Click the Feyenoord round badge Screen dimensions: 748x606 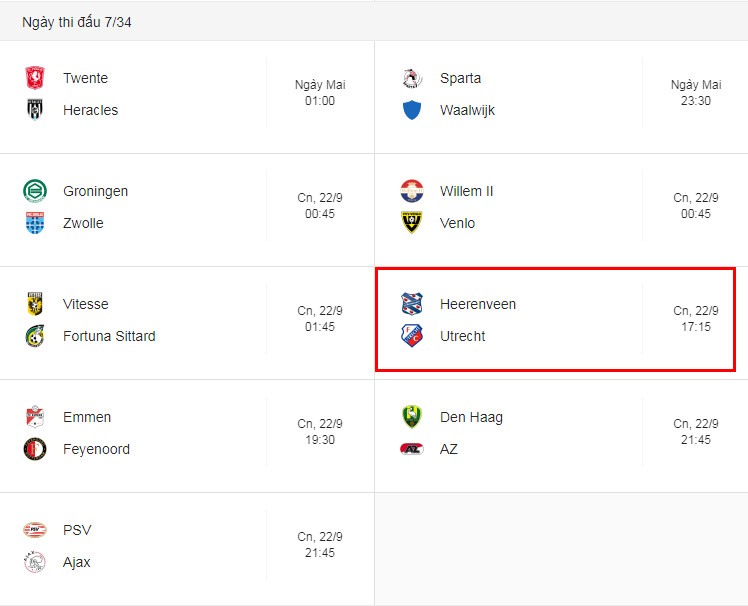35,449
